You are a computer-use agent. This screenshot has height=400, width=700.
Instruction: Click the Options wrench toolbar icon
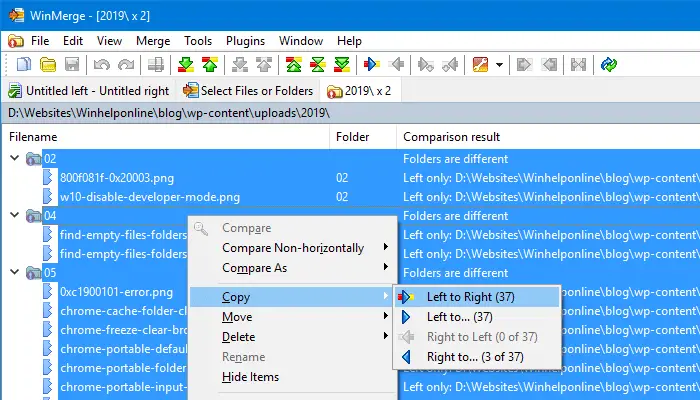(x=480, y=65)
